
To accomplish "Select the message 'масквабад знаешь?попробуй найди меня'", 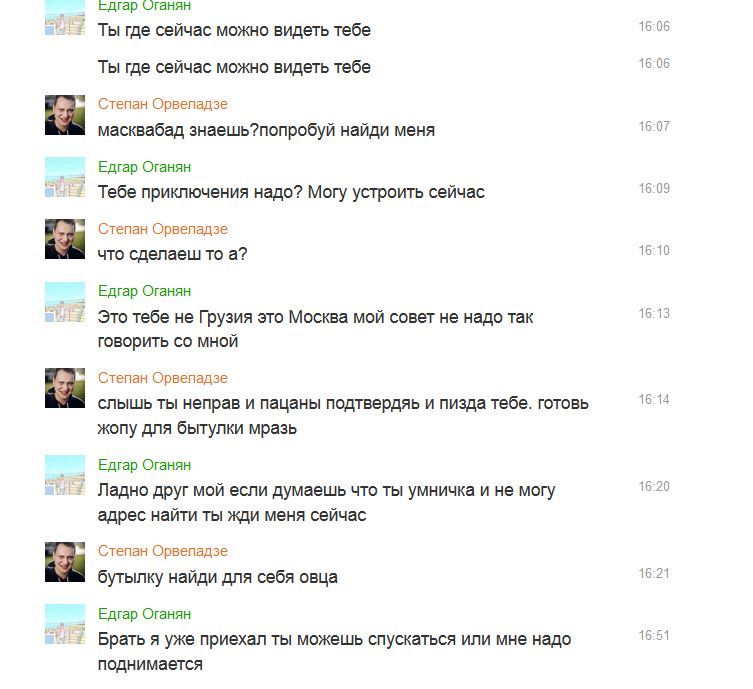I will (x=266, y=130).
